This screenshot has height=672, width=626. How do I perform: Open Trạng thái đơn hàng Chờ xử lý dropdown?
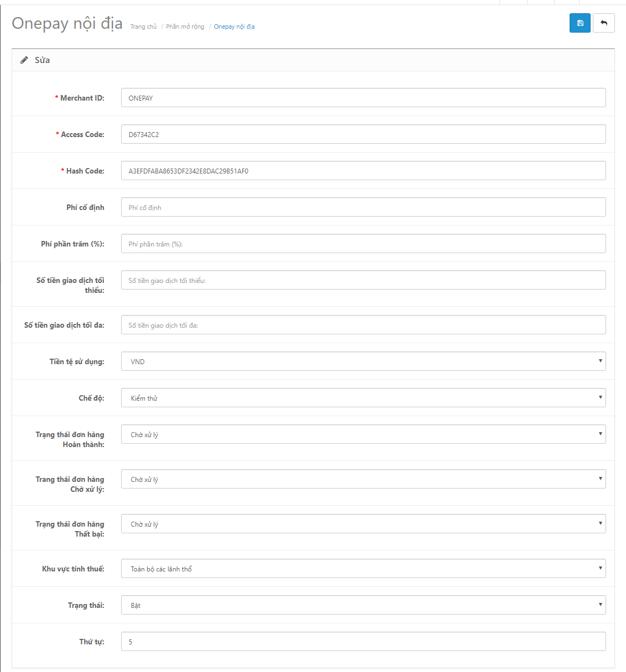363,479
